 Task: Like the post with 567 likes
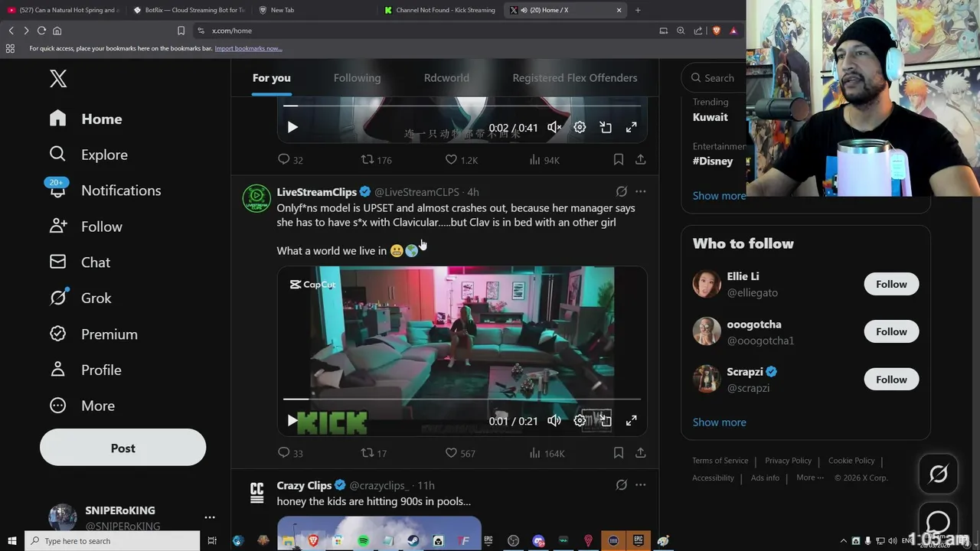pyautogui.click(x=459, y=453)
